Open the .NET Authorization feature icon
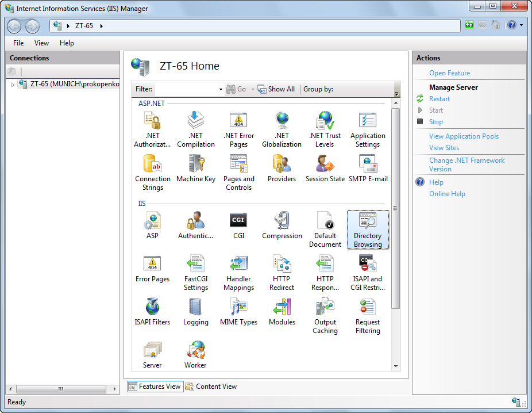Viewport: 532px width, 413px height. tap(152, 129)
